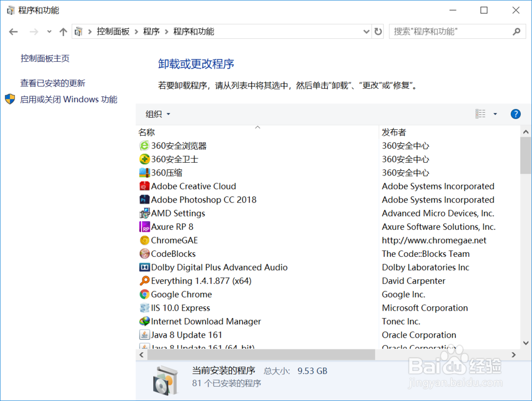Open the view options dropdown arrow
Image resolution: width=532 pixels, height=401 pixels.
[495, 114]
